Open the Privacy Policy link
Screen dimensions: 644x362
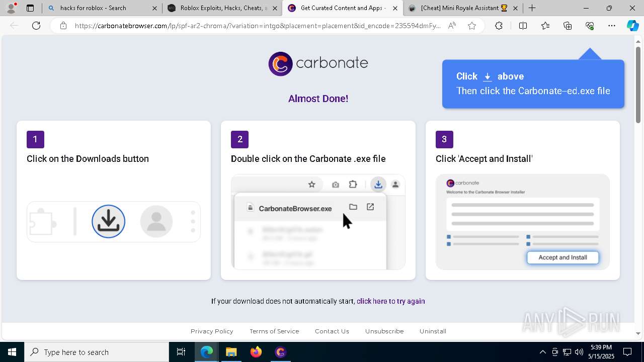coord(212,331)
